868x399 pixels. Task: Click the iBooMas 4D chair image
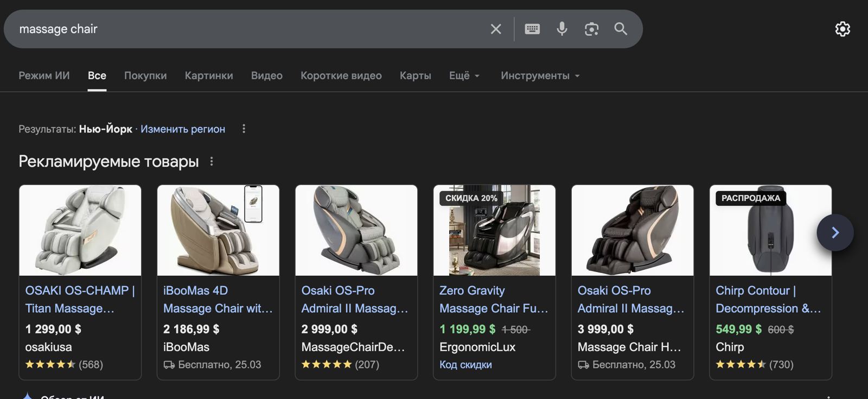[218, 230]
